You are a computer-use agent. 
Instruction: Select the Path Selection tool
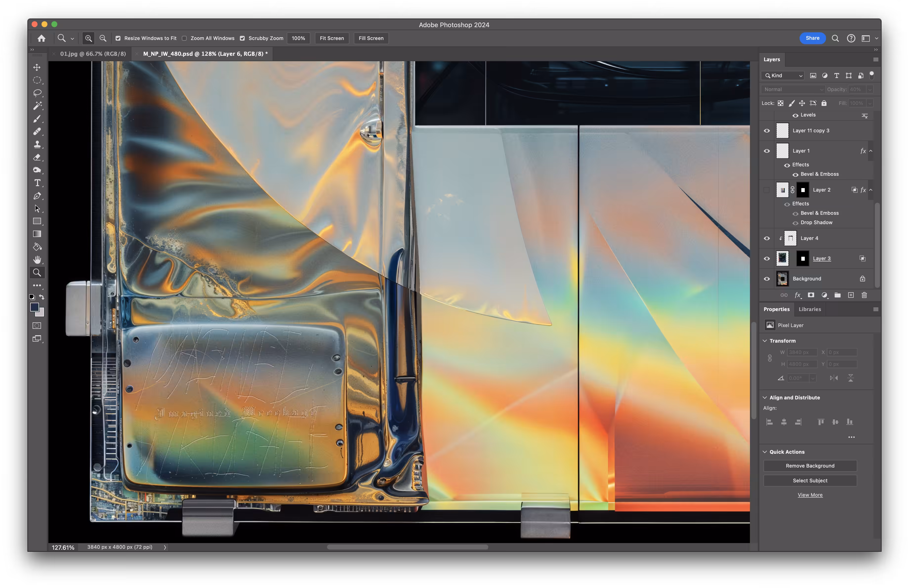[x=37, y=208]
